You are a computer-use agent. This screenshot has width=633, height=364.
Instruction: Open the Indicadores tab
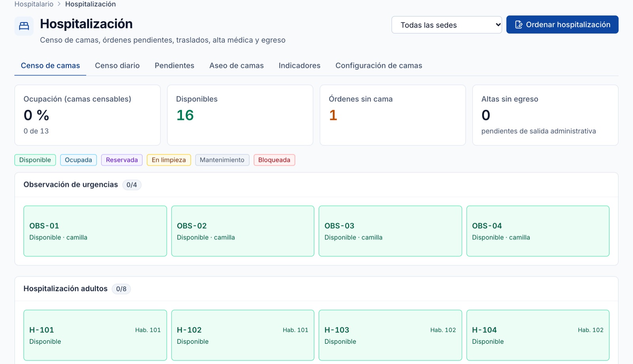(x=299, y=66)
